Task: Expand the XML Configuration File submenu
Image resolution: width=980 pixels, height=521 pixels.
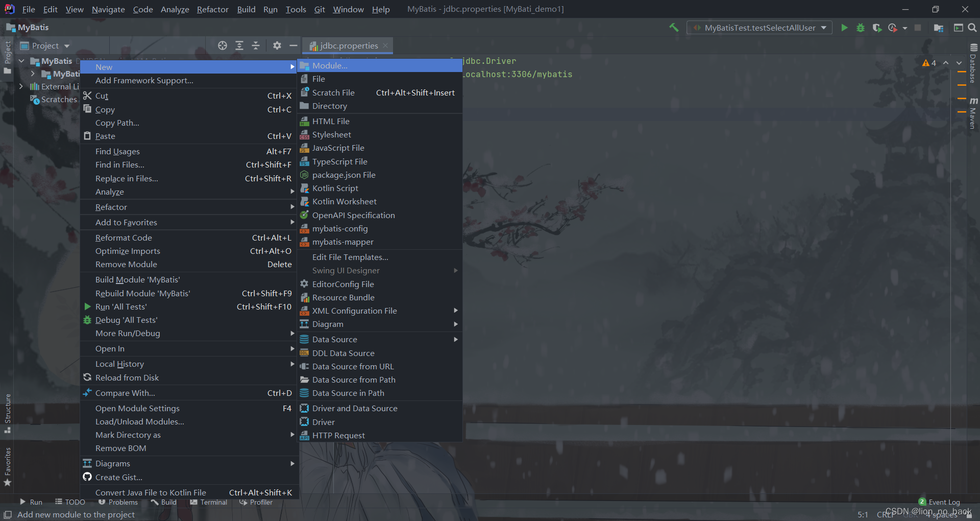Action: (380, 311)
